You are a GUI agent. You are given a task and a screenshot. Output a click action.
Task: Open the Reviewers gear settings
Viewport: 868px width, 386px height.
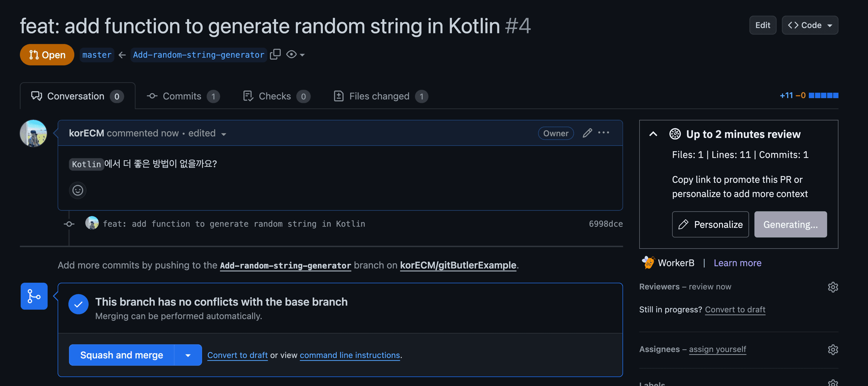pyautogui.click(x=833, y=287)
